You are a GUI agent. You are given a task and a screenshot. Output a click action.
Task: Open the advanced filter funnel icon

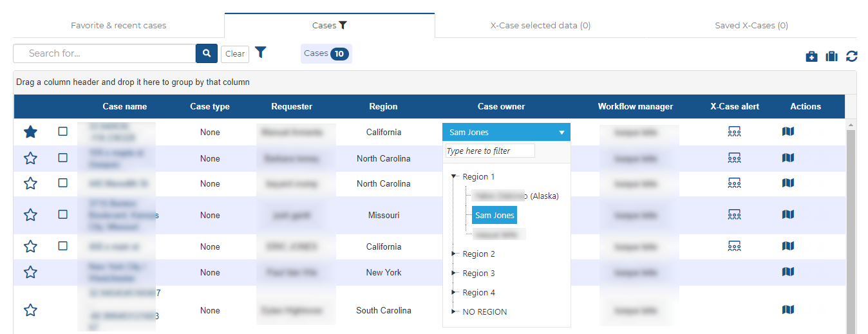tap(260, 53)
